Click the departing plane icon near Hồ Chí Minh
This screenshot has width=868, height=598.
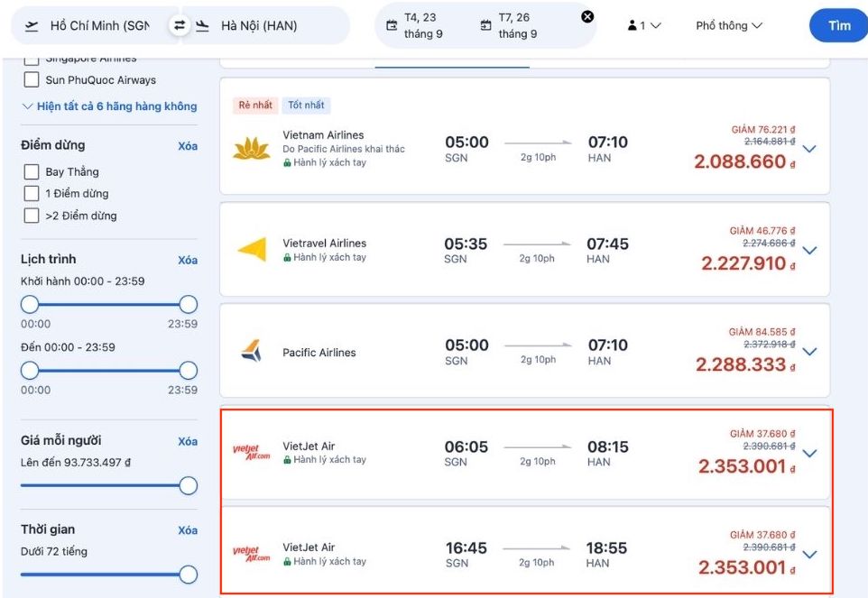(32, 25)
